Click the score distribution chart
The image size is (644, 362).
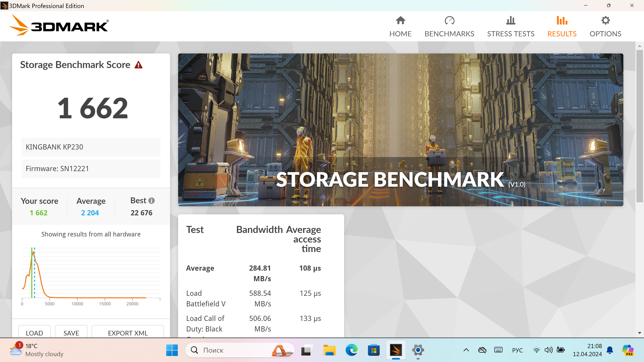(x=91, y=274)
